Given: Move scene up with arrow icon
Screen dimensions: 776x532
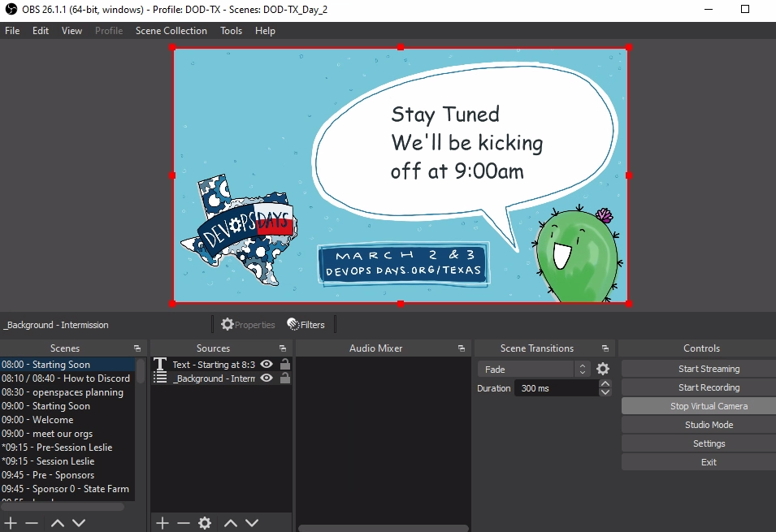Looking at the screenshot, I should pyautogui.click(x=58, y=522).
